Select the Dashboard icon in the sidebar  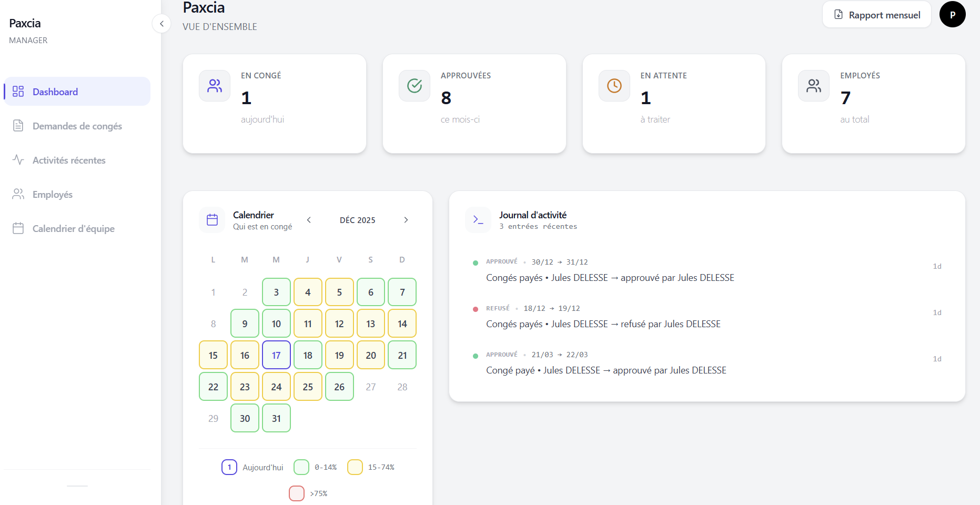tap(18, 91)
